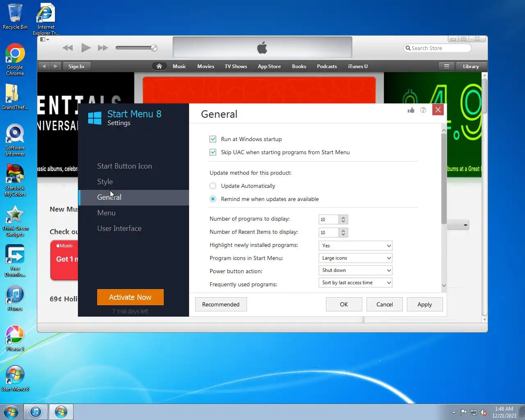Screen dimensions: 525x420
Task: Click the Windows Start orb
Action: tap(11, 412)
